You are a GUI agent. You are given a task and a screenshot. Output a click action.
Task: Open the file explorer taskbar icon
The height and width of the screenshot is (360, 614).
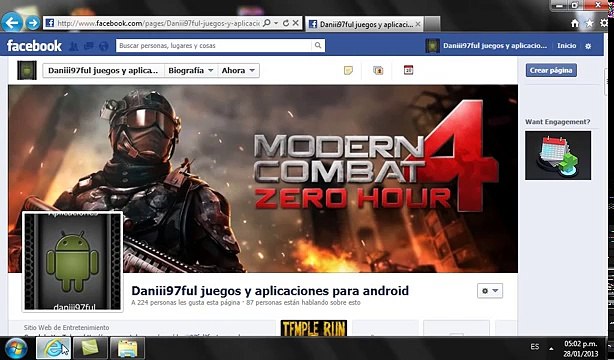point(127,348)
